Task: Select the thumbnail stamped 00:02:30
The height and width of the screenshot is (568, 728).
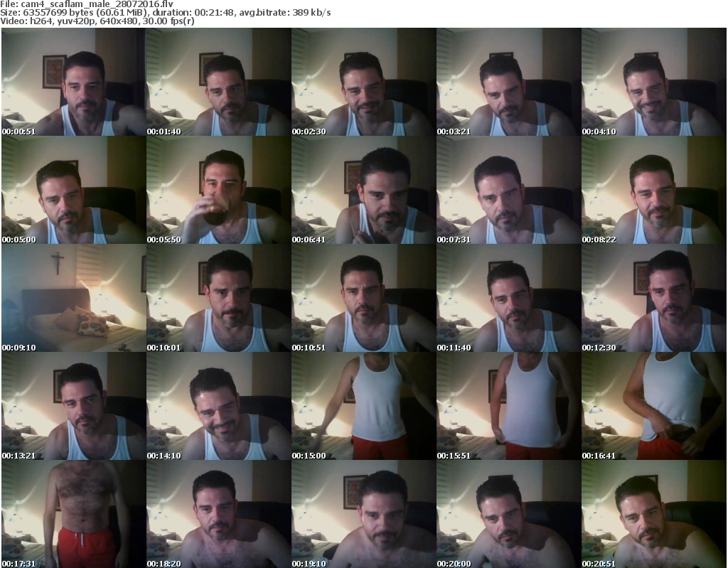Action: 363,82
